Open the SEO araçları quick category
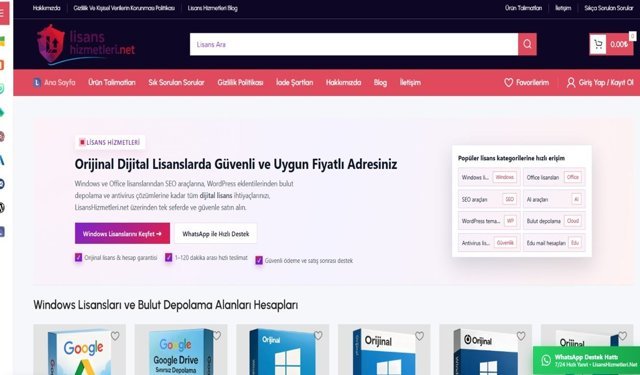The height and width of the screenshot is (375, 640). 489,199
